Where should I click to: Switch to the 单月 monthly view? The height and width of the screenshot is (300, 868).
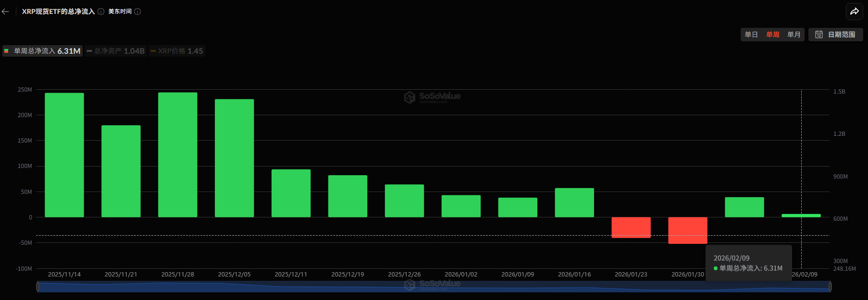794,35
